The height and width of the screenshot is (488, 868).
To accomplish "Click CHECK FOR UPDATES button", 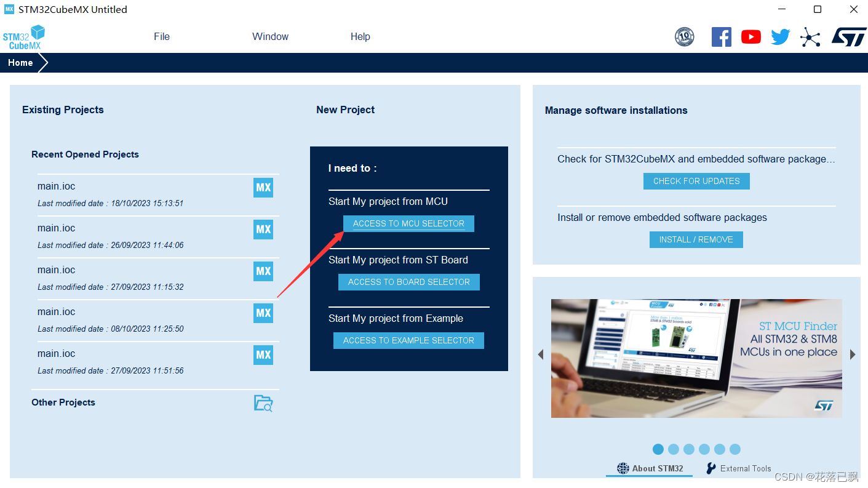I will tap(696, 181).
